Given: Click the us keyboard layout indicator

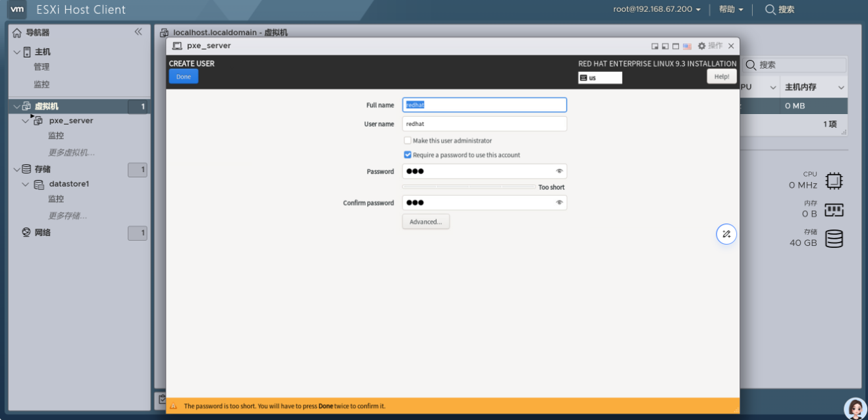Looking at the screenshot, I should (x=600, y=78).
